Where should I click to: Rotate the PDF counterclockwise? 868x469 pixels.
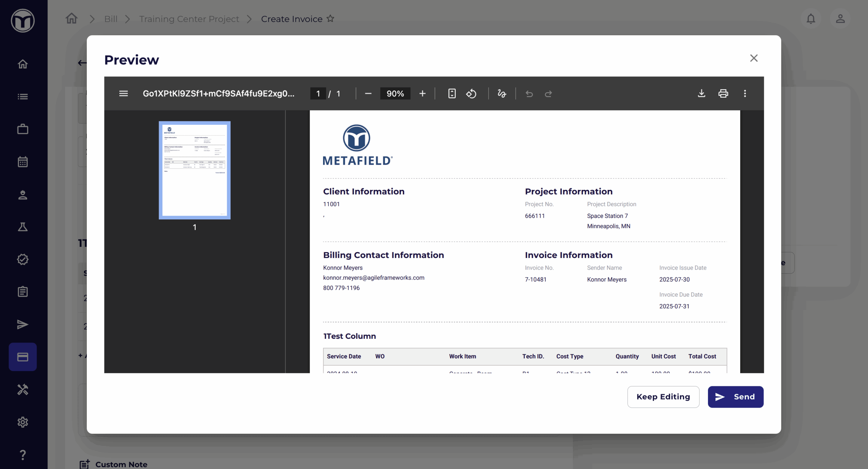pos(471,94)
